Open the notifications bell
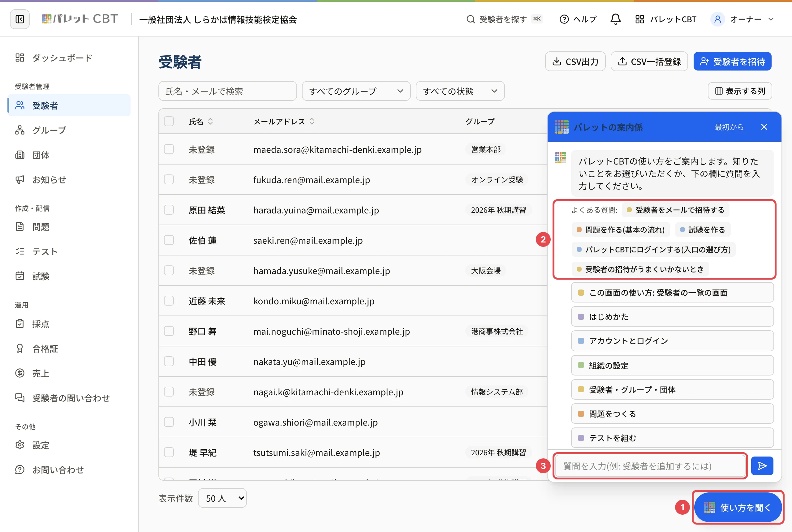The width and height of the screenshot is (792, 532). (x=615, y=19)
